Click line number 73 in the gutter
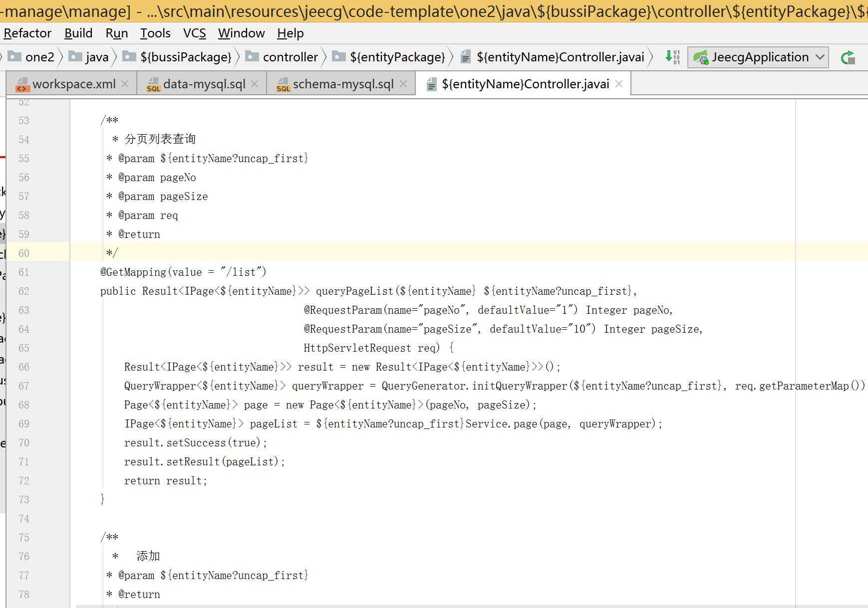 pos(24,500)
